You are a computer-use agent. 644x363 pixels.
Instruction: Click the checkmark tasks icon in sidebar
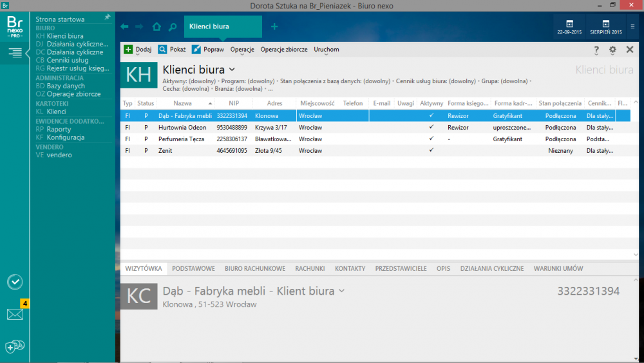15,282
